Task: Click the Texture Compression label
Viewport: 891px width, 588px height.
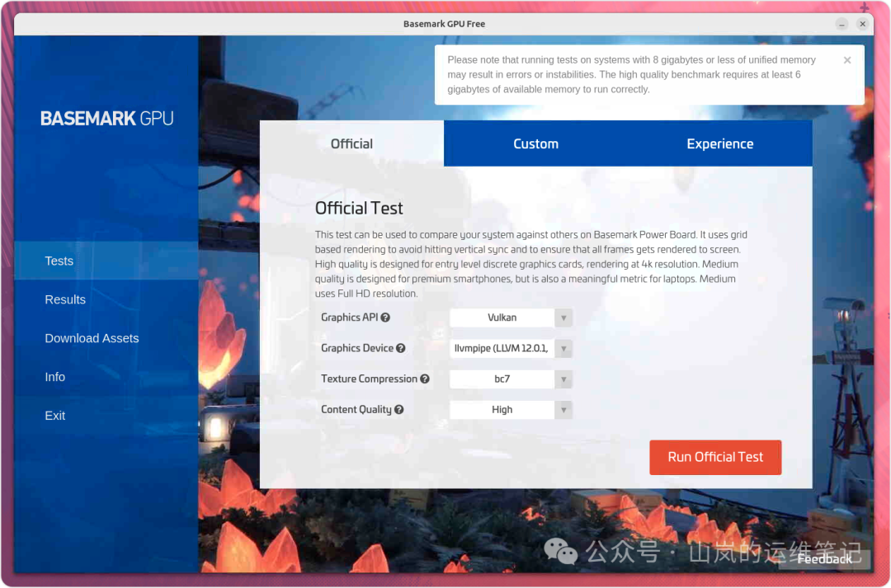Action: (x=369, y=379)
